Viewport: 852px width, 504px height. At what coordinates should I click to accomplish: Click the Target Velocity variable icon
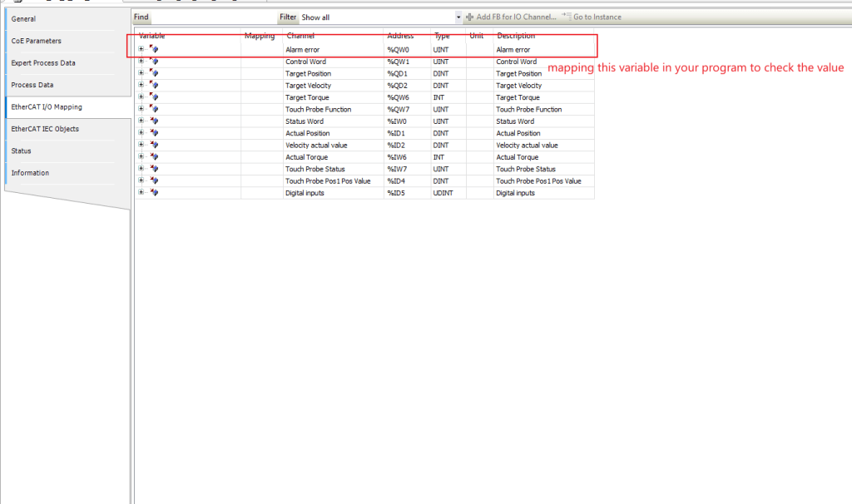point(155,86)
